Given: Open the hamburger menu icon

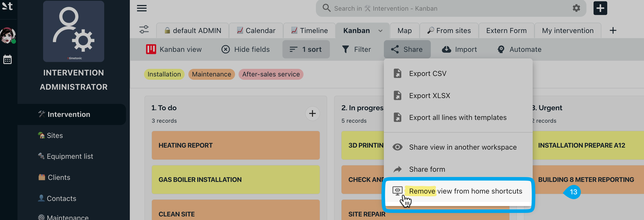Looking at the screenshot, I should coord(142,8).
